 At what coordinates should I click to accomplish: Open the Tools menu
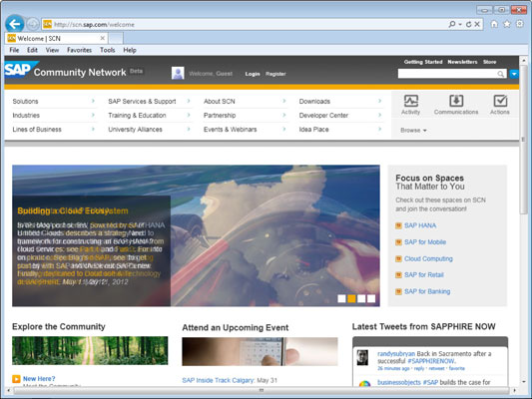pos(108,50)
